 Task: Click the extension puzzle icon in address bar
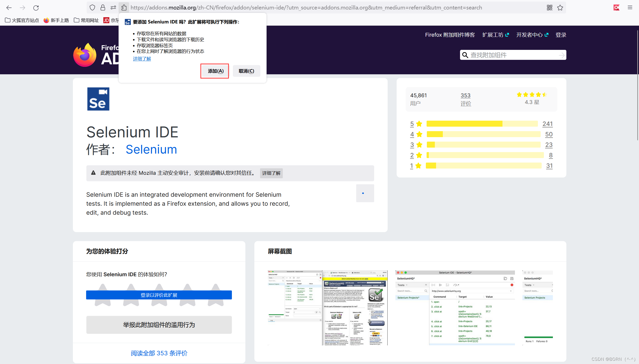[x=124, y=8]
